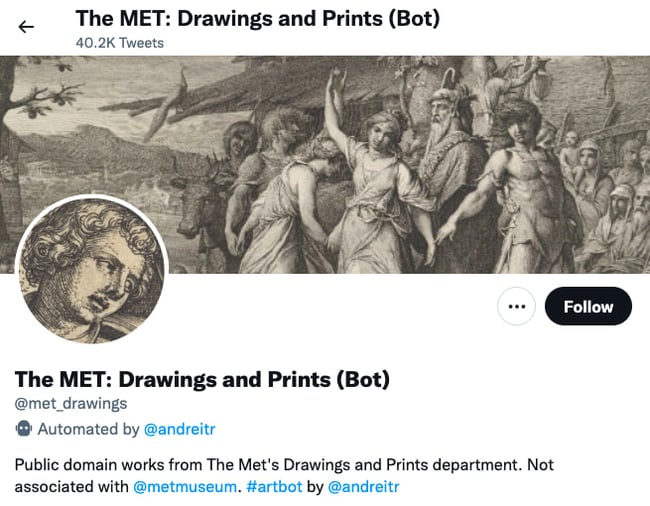Click @andreitr link after Automated by
Screen dimensions: 650x506
[x=179, y=429]
